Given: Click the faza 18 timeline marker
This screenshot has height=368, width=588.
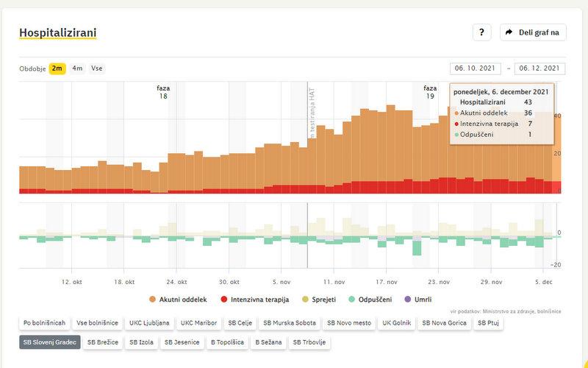Looking at the screenshot, I should 163,92.
